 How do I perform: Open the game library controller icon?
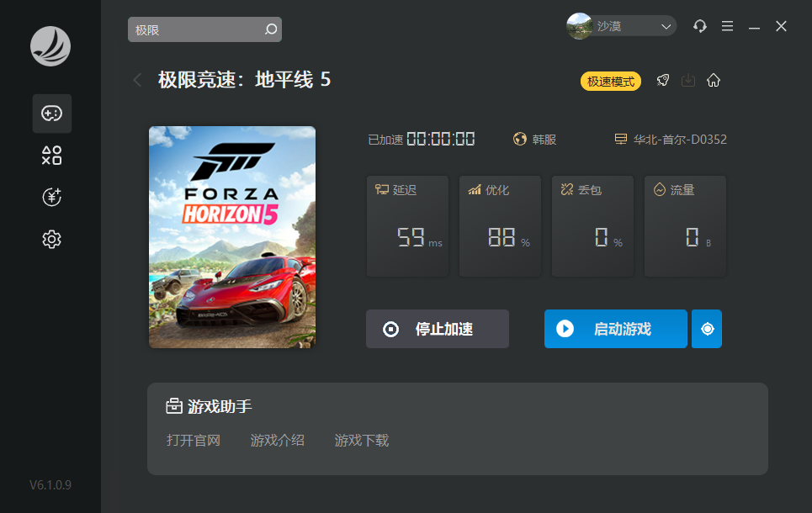pos(52,114)
